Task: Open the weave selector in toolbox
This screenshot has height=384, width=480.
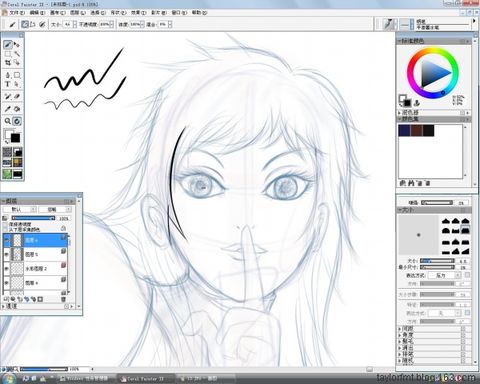Action: click(18, 163)
